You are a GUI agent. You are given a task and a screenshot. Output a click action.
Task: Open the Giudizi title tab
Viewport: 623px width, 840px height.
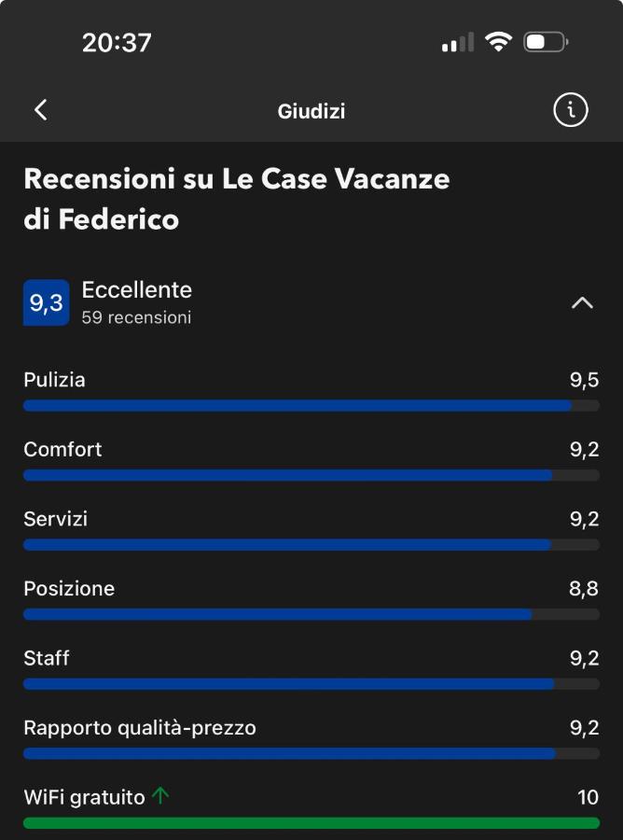(x=311, y=109)
